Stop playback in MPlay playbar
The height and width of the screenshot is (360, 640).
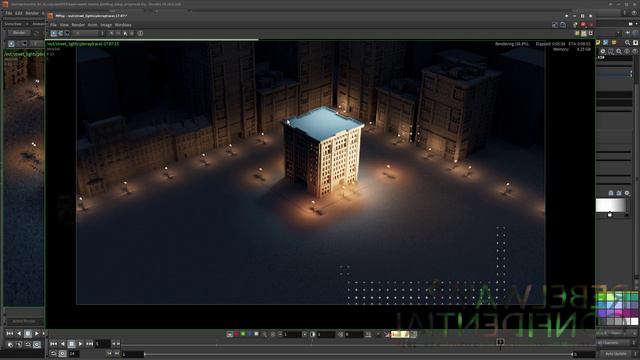click(x=71, y=344)
